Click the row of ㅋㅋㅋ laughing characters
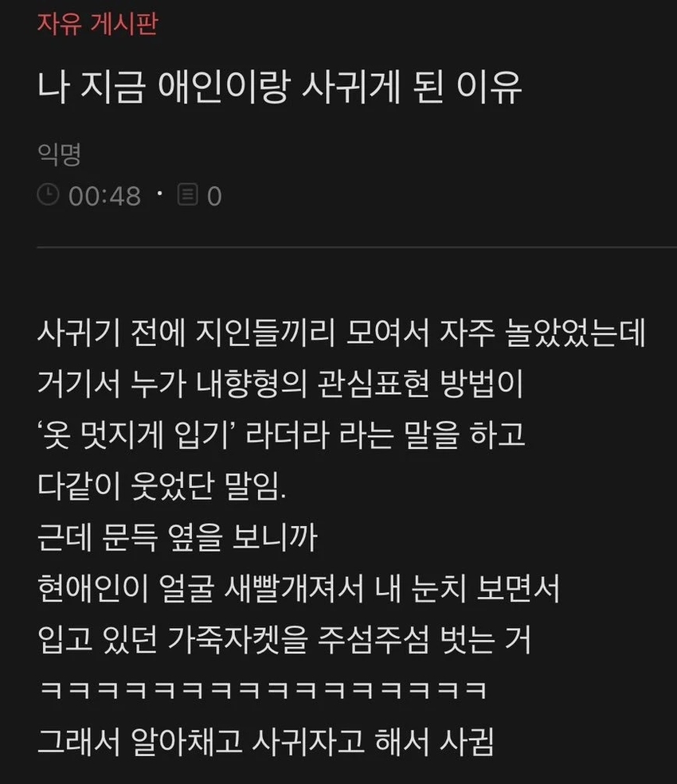Screen dimensions: 677x784 263,690
